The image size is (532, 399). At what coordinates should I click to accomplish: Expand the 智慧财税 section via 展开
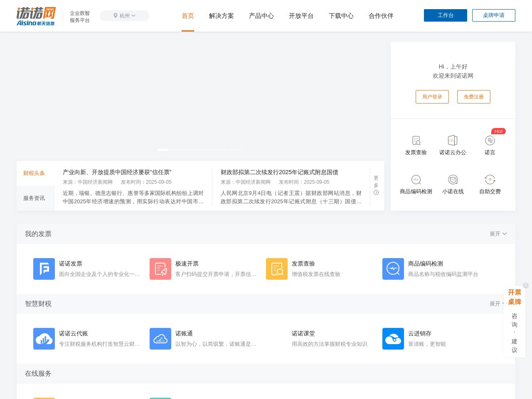pyautogui.click(x=497, y=304)
